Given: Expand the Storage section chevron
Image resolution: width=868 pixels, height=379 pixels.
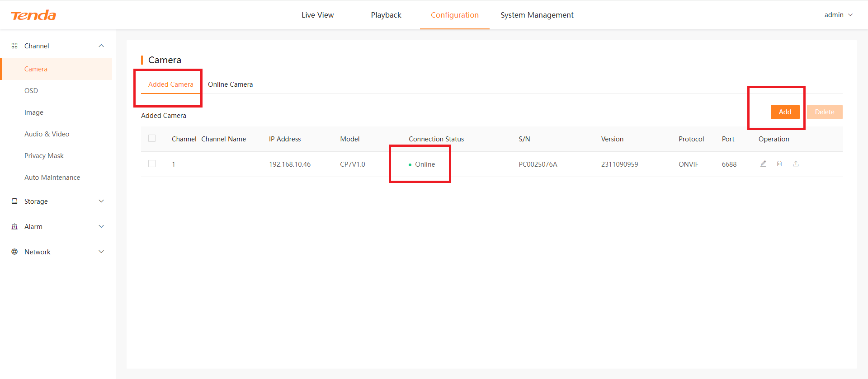Looking at the screenshot, I should tap(101, 201).
